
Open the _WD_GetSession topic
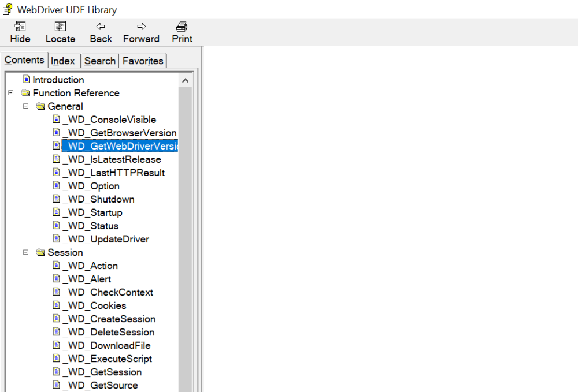(102, 372)
